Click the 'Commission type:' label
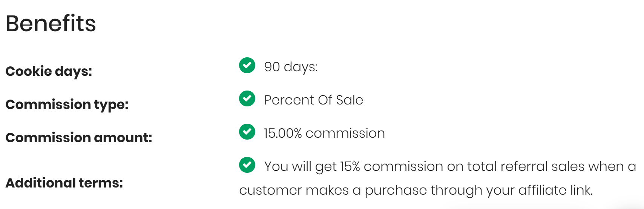 pos(67,104)
